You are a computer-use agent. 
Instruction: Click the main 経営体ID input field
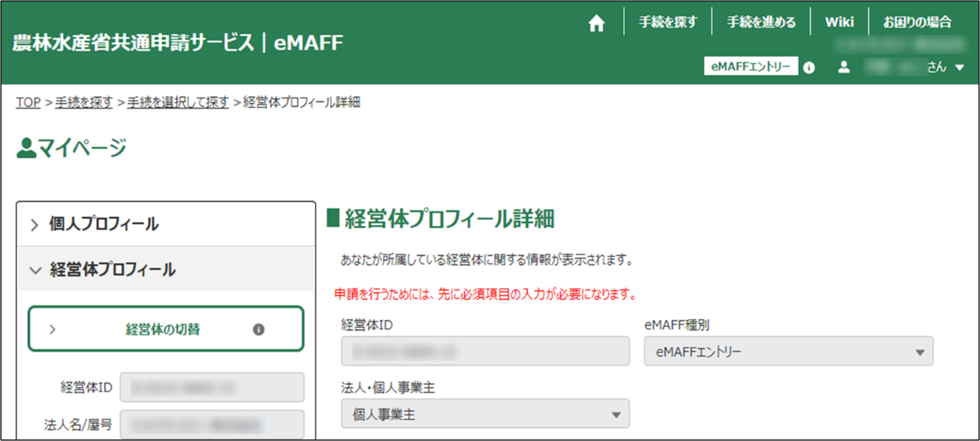click(x=485, y=352)
